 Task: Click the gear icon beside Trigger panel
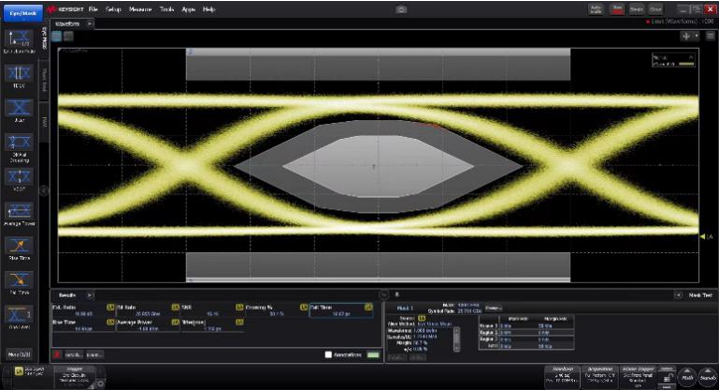point(100,383)
